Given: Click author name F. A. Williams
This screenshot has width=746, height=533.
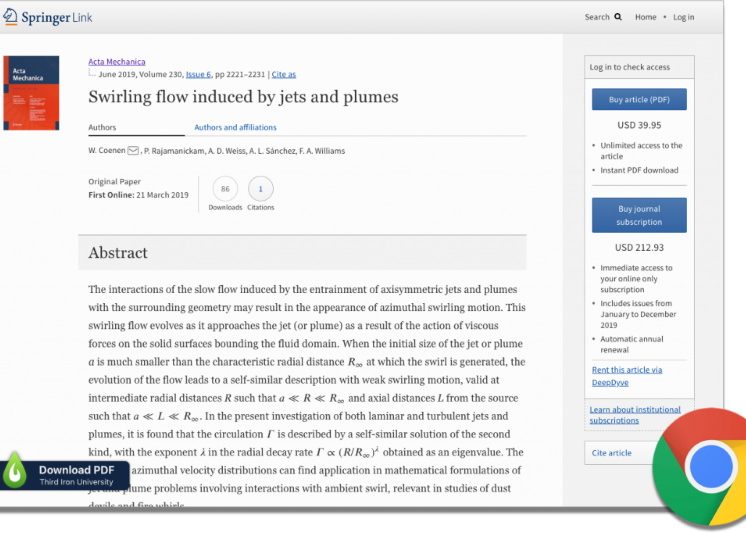Looking at the screenshot, I should pyautogui.click(x=322, y=151).
